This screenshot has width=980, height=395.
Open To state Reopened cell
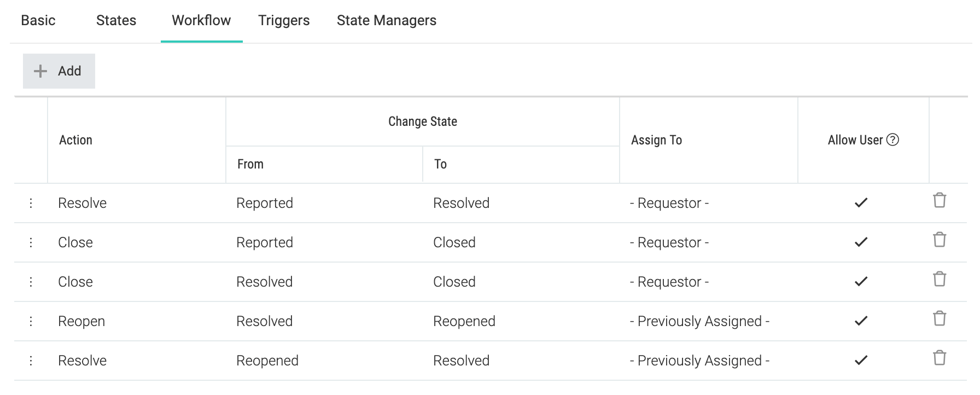[464, 321]
